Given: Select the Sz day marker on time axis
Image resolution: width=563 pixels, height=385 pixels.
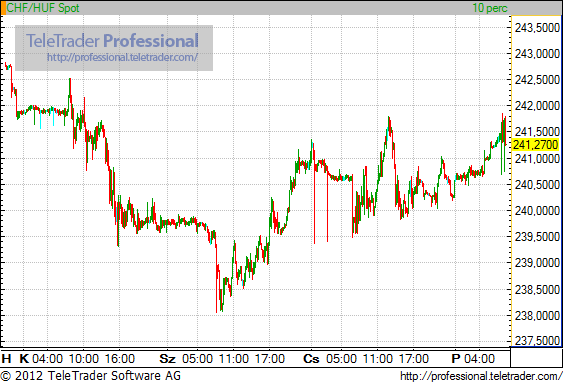Looking at the screenshot, I should [167, 358].
